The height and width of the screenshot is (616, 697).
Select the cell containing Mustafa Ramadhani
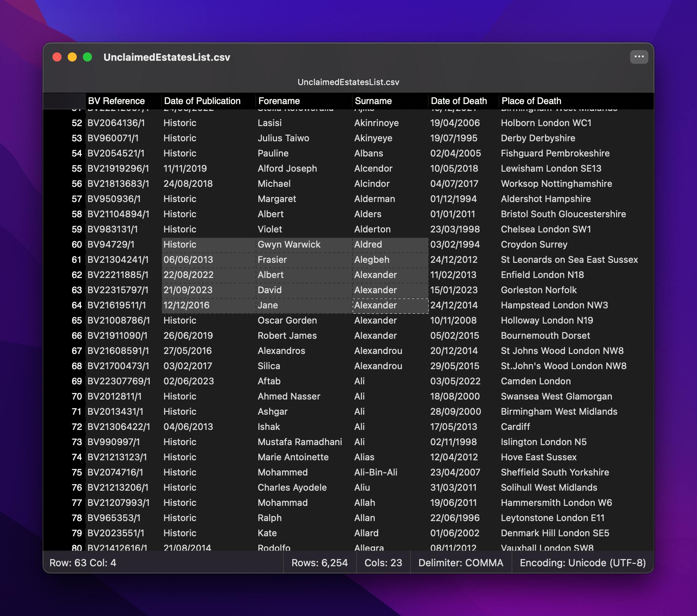click(x=300, y=442)
